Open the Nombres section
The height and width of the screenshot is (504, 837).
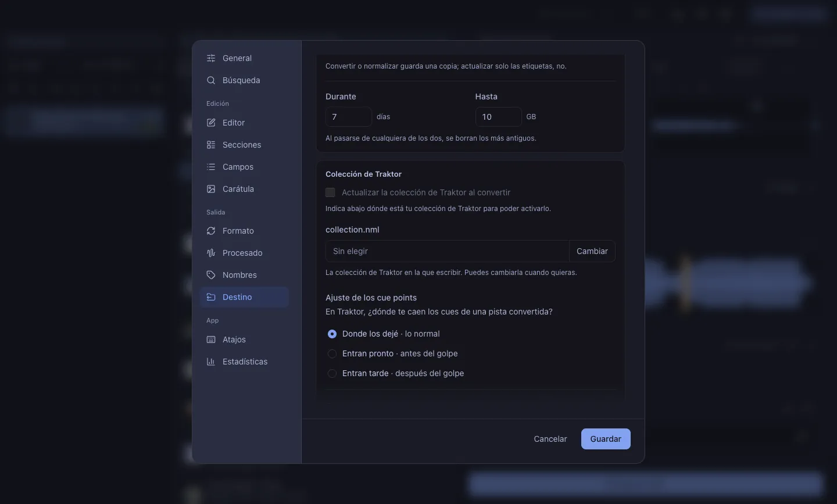[244, 275]
